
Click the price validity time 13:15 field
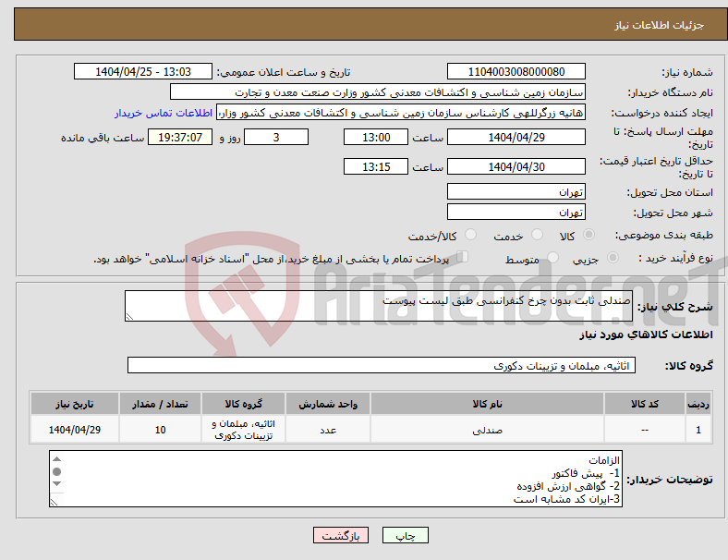(x=376, y=166)
